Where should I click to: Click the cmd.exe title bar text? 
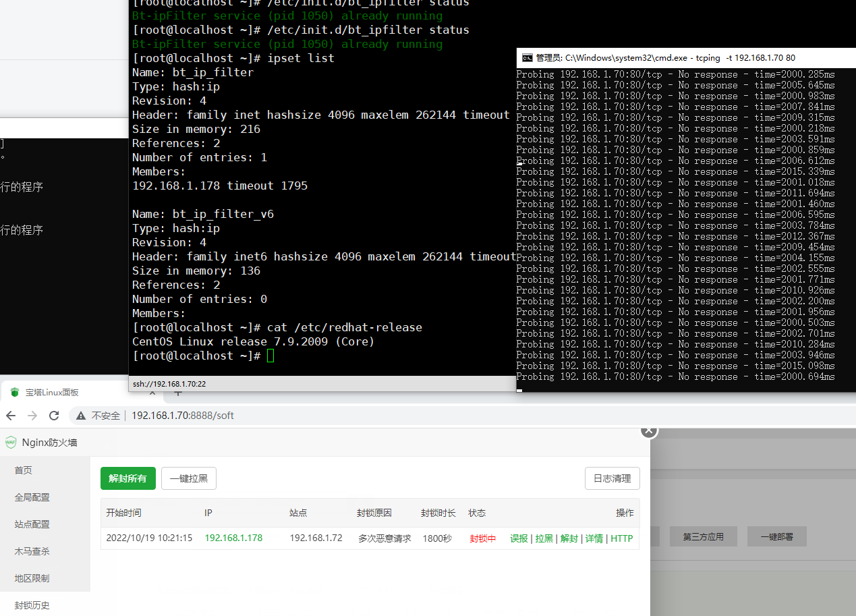point(666,58)
